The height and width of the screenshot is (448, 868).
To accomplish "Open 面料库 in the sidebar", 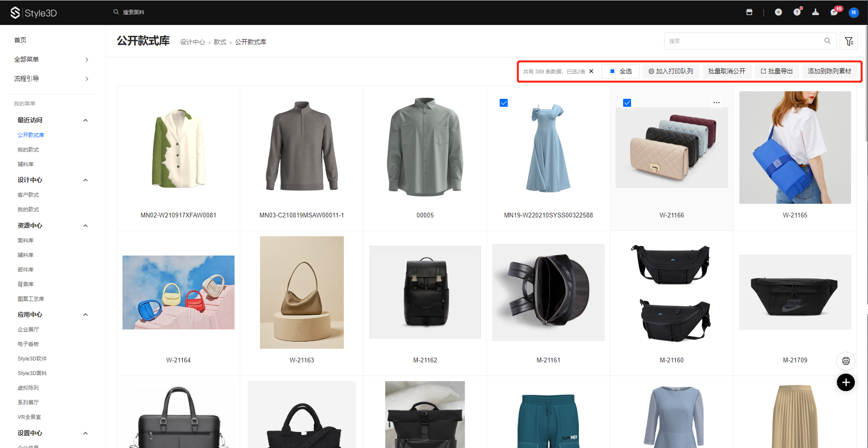I will click(x=25, y=240).
